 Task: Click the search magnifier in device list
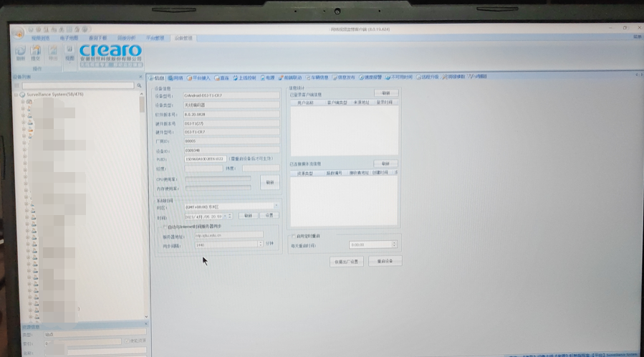click(x=139, y=85)
